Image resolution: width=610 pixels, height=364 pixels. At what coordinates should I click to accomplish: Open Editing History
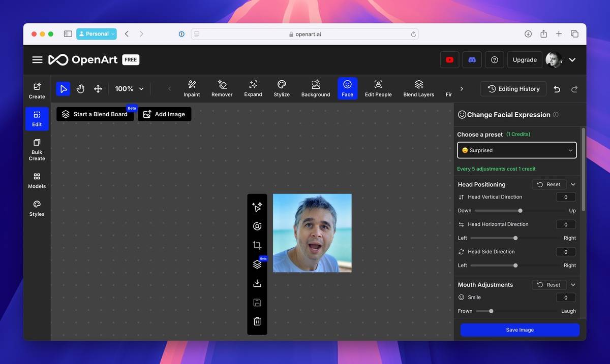pyautogui.click(x=513, y=89)
